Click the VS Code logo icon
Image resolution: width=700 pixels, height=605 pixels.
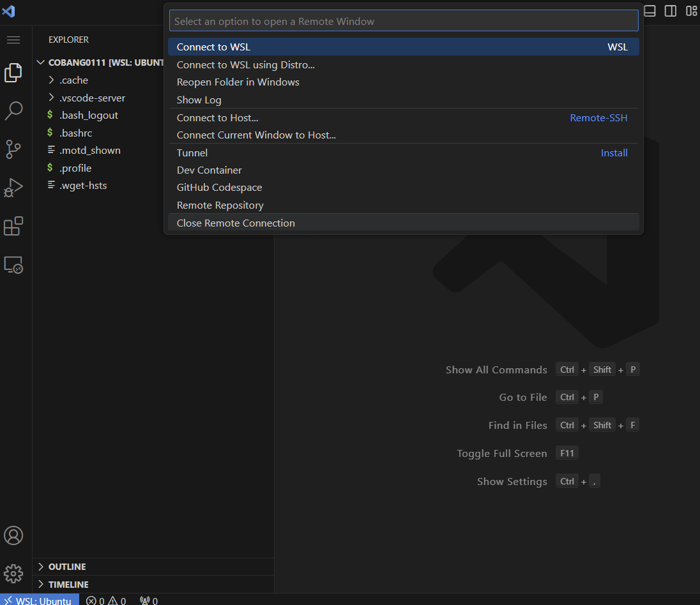[x=8, y=11]
